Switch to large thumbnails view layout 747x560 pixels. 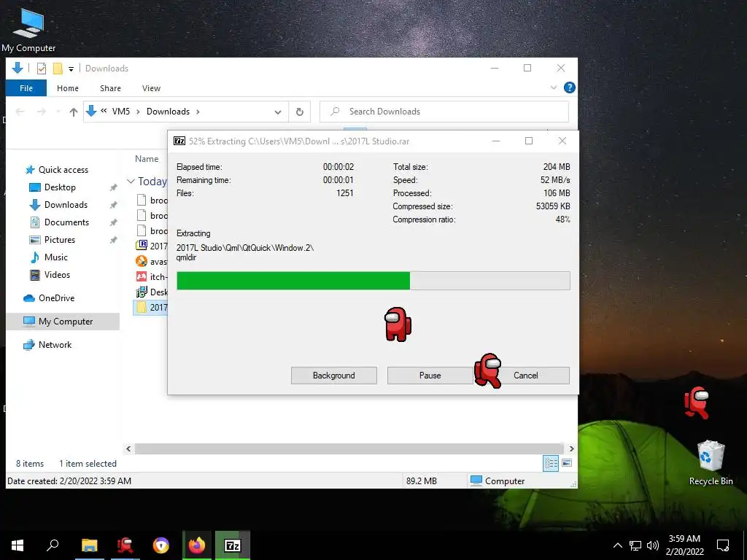pyautogui.click(x=567, y=463)
